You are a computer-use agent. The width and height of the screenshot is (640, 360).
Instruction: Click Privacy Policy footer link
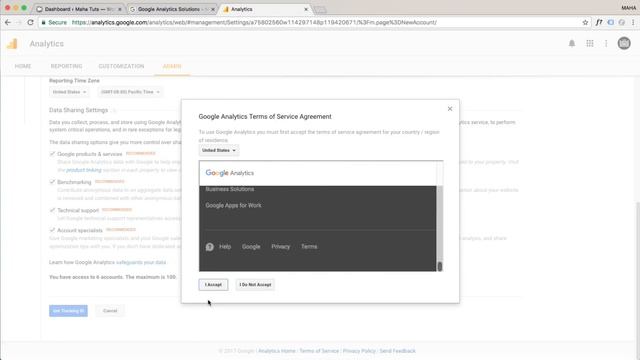[x=359, y=351]
